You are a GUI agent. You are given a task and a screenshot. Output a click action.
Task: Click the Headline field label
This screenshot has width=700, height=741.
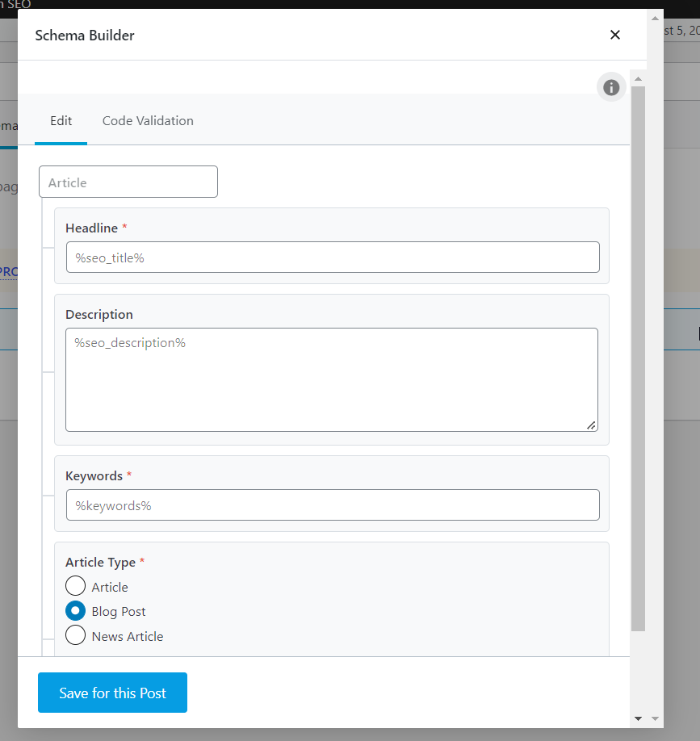coord(91,228)
